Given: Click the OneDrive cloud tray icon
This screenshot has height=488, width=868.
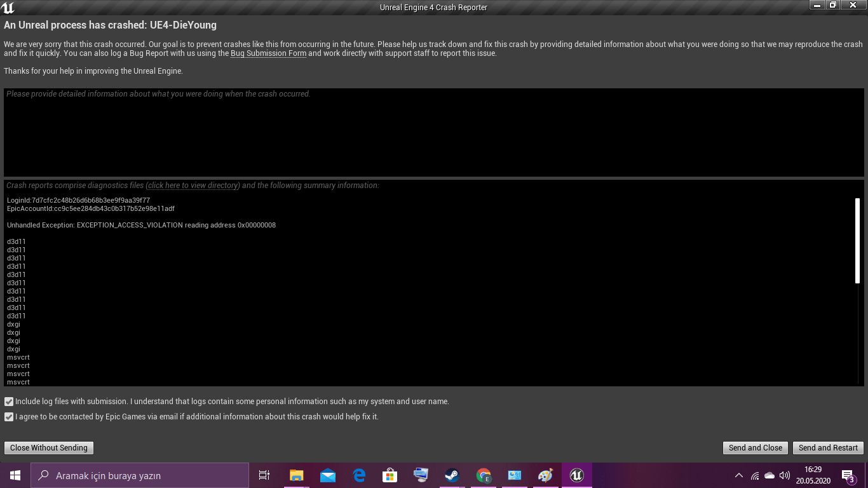Looking at the screenshot, I should 770,475.
